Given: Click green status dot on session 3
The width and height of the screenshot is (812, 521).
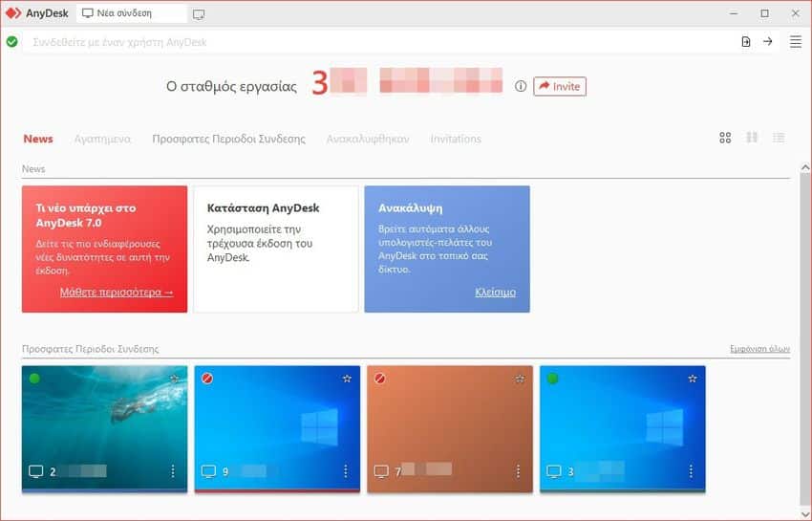Looking at the screenshot, I should (552, 379).
